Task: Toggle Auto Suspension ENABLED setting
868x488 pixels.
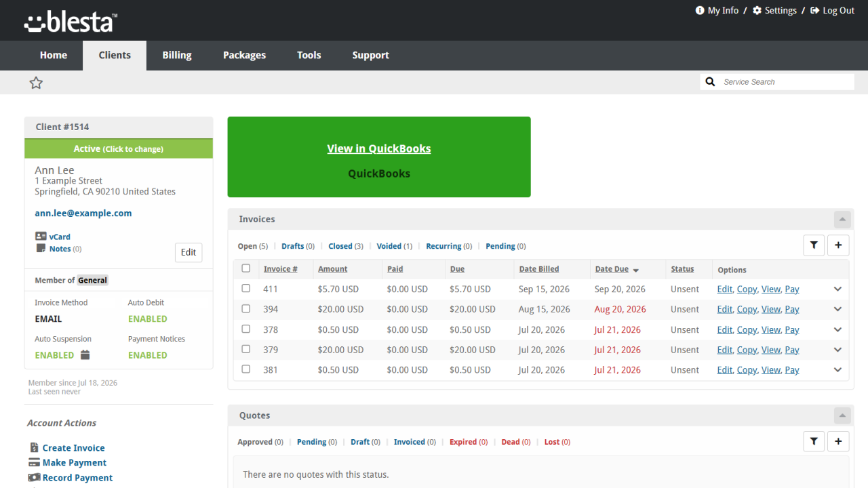Action: (54, 355)
